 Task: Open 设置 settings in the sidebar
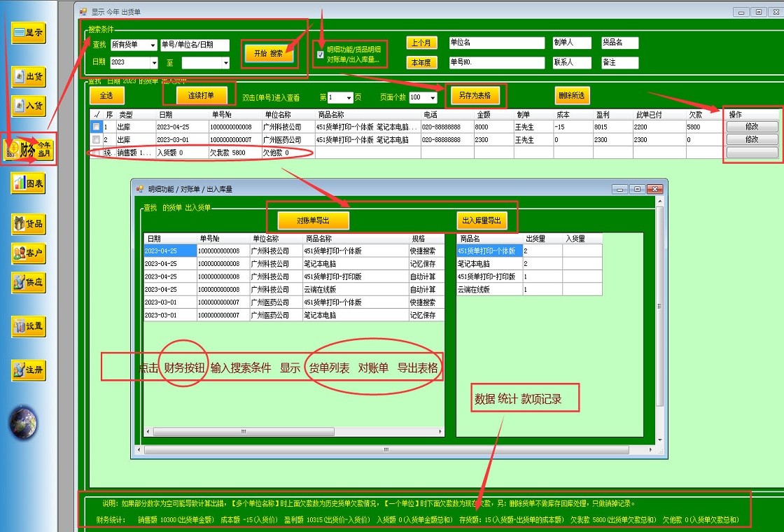pos(28,325)
